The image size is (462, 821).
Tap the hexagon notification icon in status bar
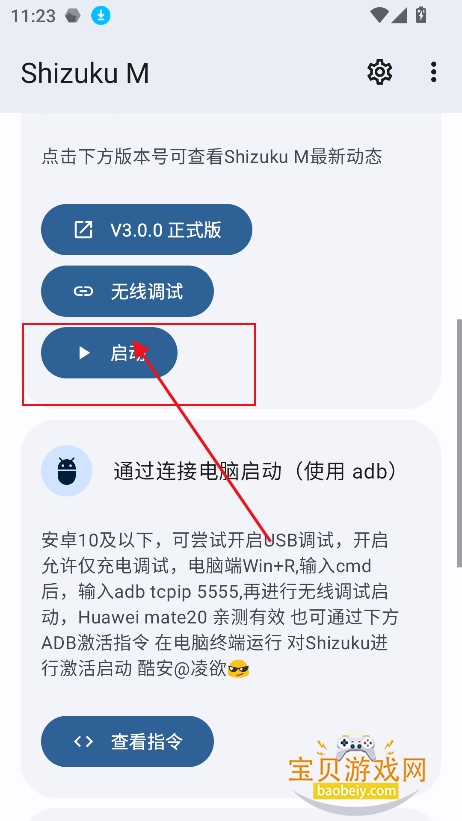(73, 16)
